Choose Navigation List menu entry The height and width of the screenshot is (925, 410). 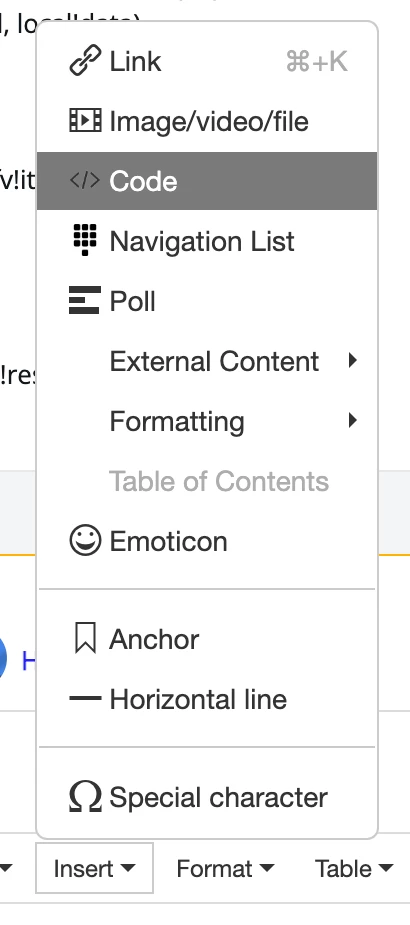point(207,241)
